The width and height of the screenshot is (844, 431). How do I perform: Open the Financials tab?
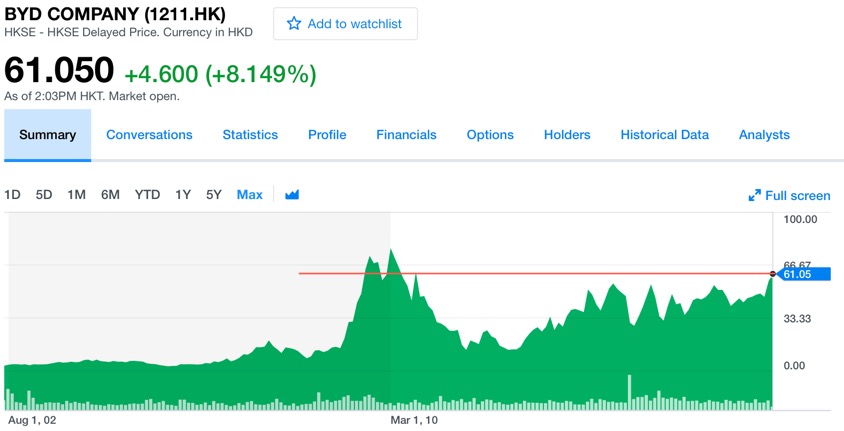[406, 135]
